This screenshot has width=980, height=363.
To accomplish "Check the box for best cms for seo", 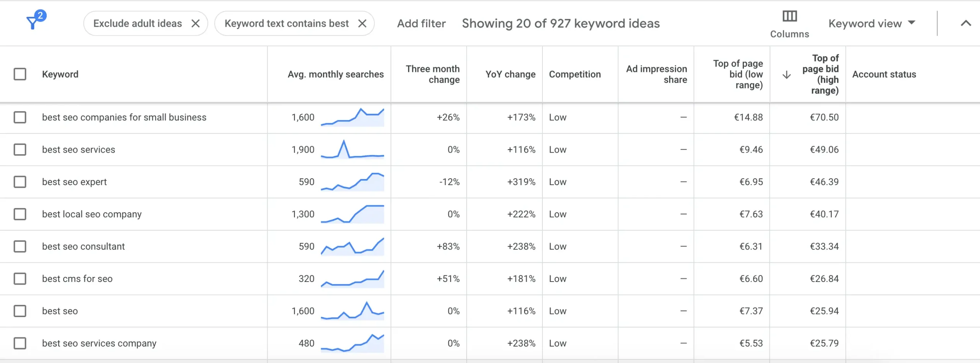I will (x=20, y=279).
